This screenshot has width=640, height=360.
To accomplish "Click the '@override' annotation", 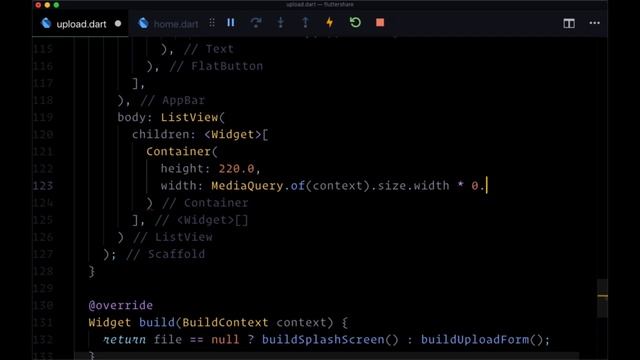I will click(121, 305).
